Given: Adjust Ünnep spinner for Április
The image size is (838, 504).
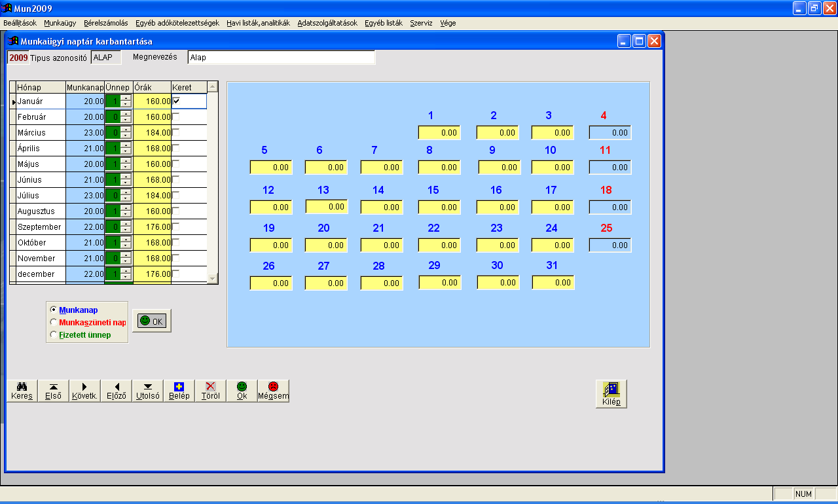Looking at the screenshot, I should (126, 149).
